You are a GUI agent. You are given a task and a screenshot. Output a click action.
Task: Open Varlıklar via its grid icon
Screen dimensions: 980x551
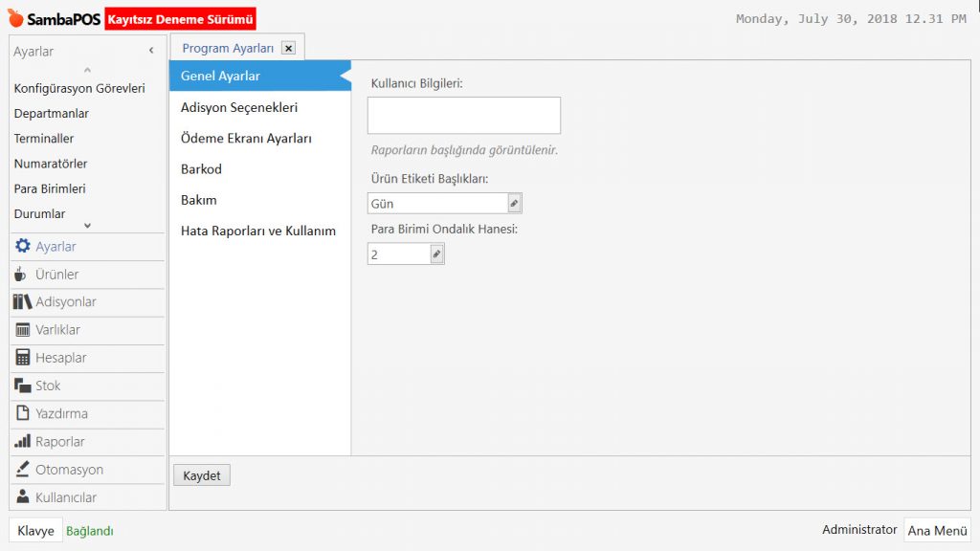pos(23,330)
